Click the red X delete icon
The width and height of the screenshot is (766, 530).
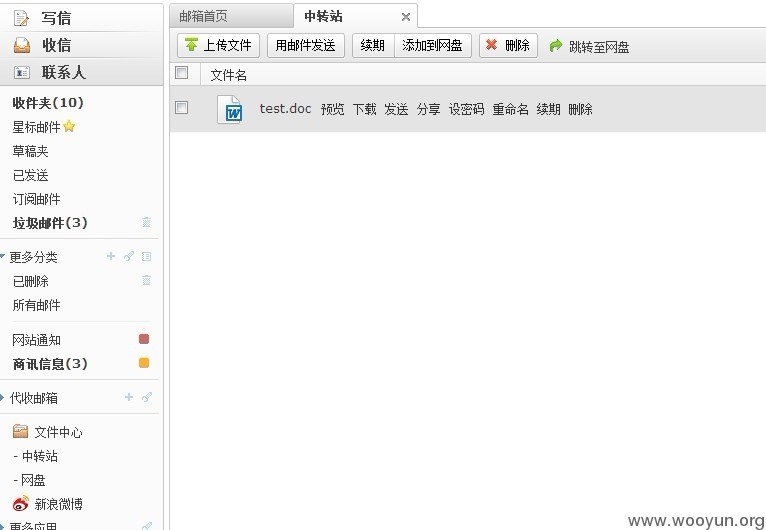[491, 45]
